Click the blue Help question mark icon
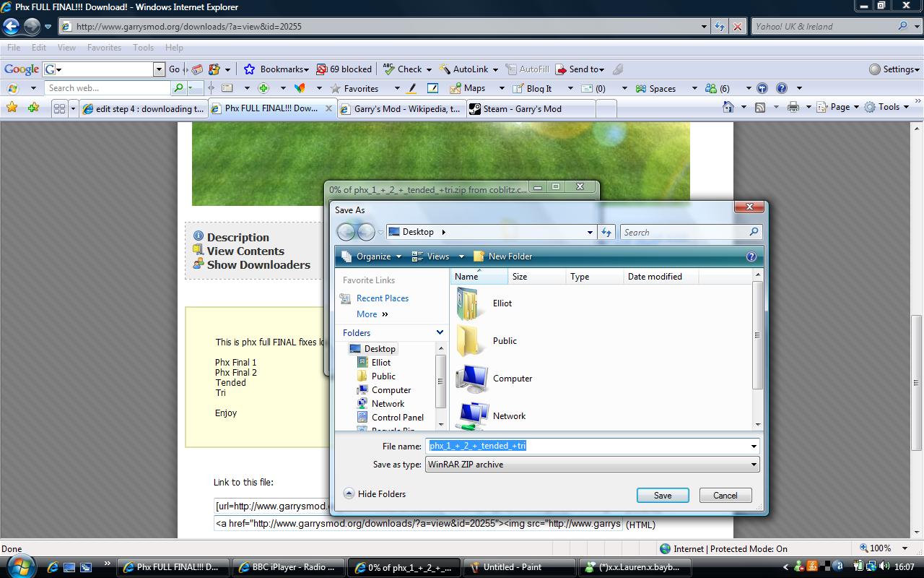Viewport: 924px width, 578px height. coord(781,88)
